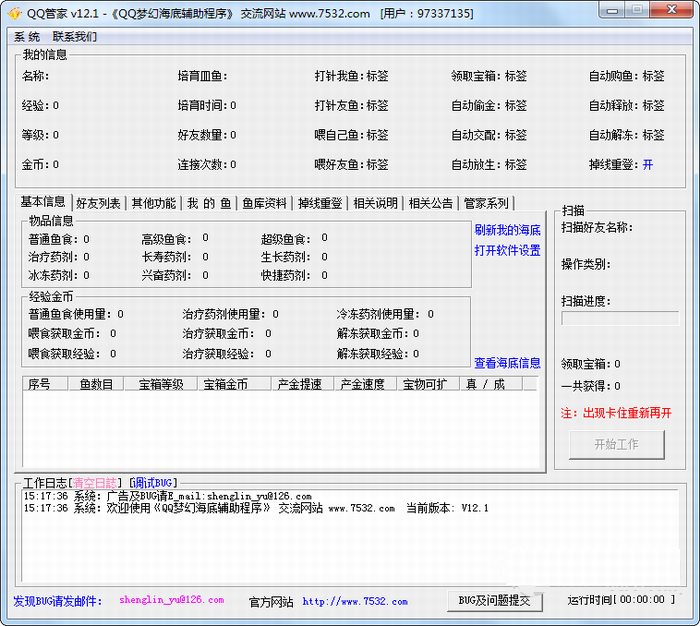700x626 pixels.
Task: Click the 自动偷金: 标签 label
Action: 489,105
